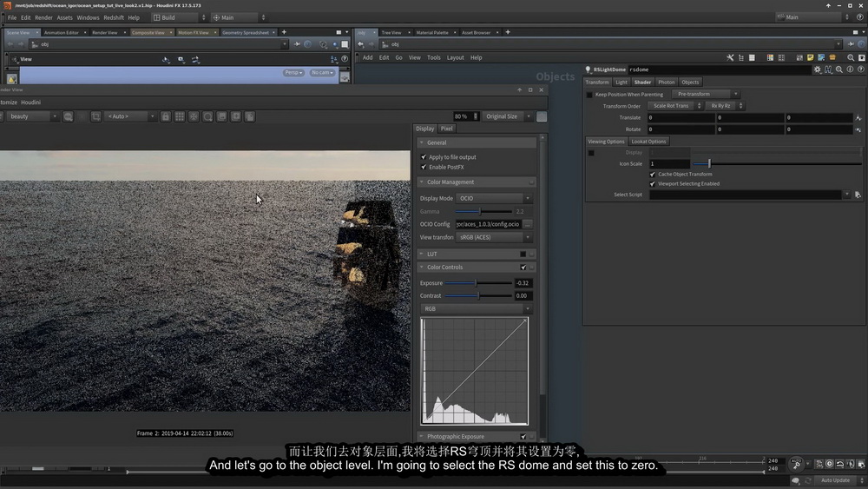Toggle Apply to file output checkbox
This screenshot has height=489, width=868.
tap(424, 156)
